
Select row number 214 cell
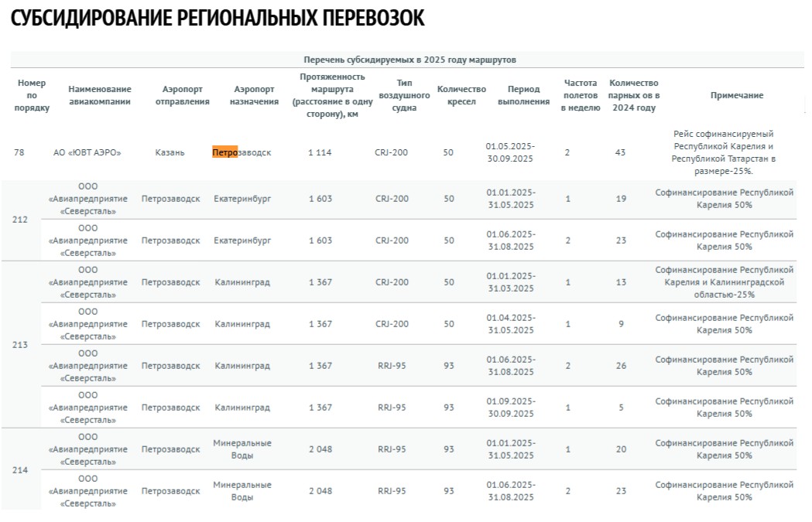tap(20, 470)
